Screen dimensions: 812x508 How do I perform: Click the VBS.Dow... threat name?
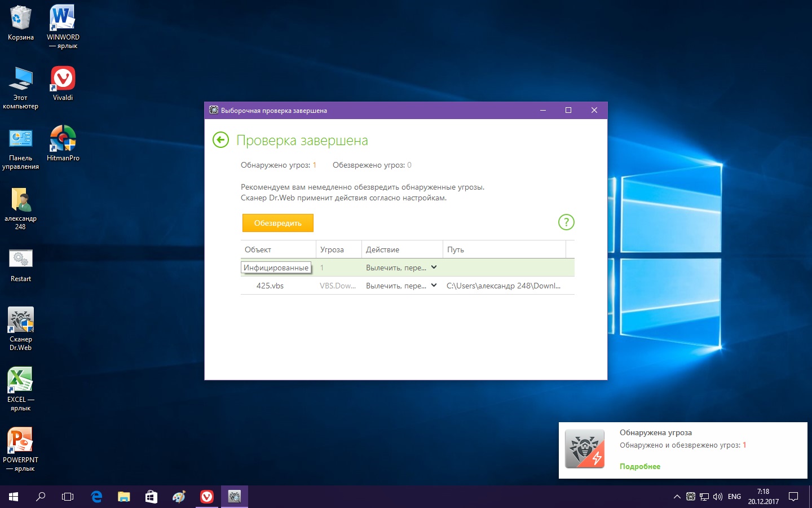(338, 286)
